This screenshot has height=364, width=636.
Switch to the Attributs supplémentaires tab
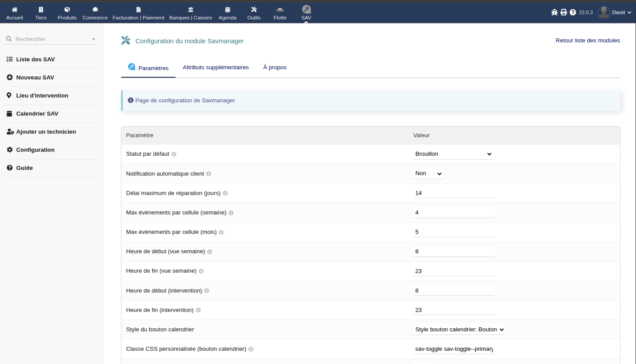216,68
